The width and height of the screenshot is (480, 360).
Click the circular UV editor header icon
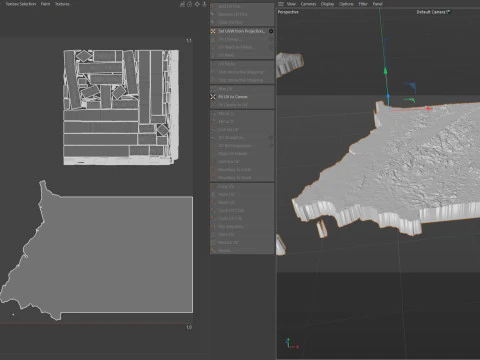(190, 4)
